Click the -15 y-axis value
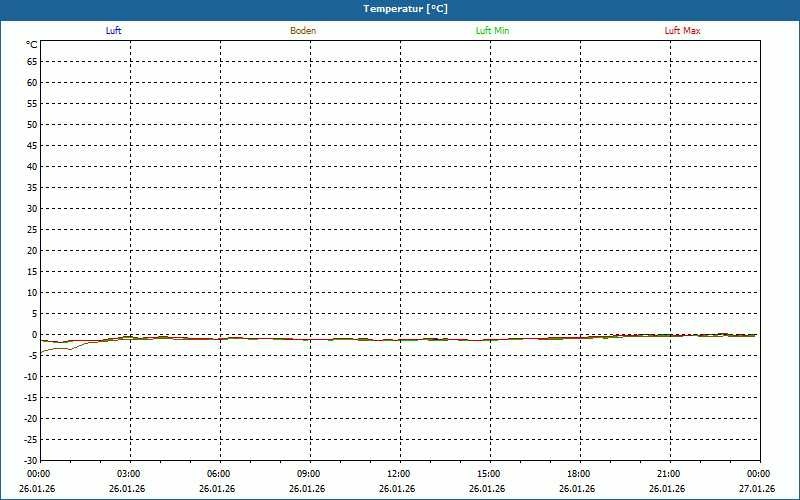Image resolution: width=800 pixels, height=500 pixels. click(x=31, y=397)
